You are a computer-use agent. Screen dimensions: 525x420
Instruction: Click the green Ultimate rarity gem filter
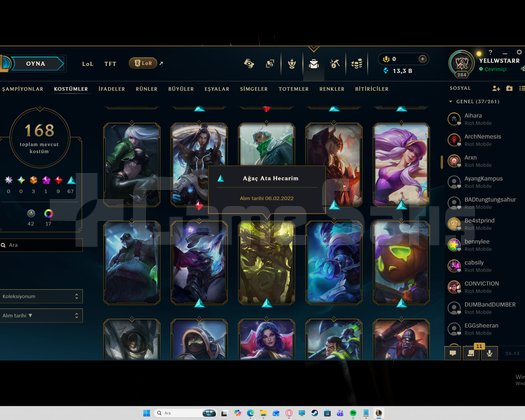[21, 181]
